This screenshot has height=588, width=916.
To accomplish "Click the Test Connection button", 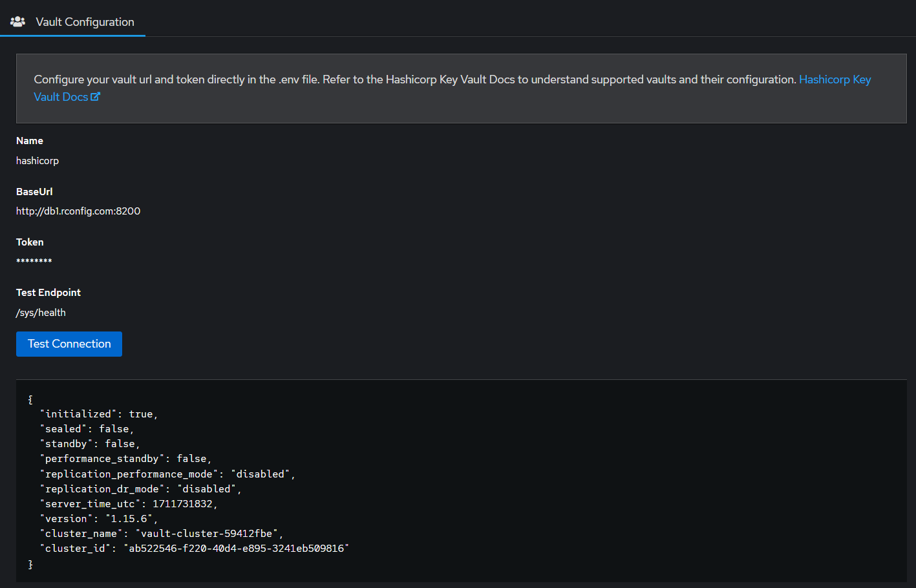I will pyautogui.click(x=69, y=344).
